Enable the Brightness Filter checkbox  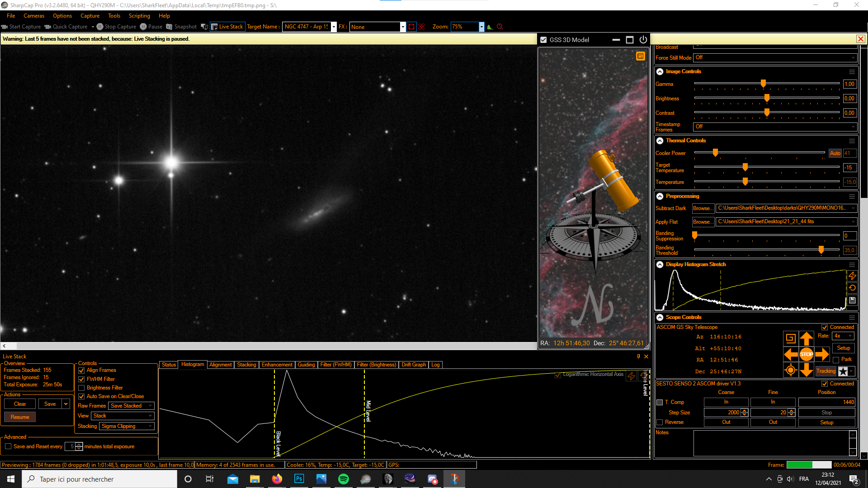click(82, 388)
